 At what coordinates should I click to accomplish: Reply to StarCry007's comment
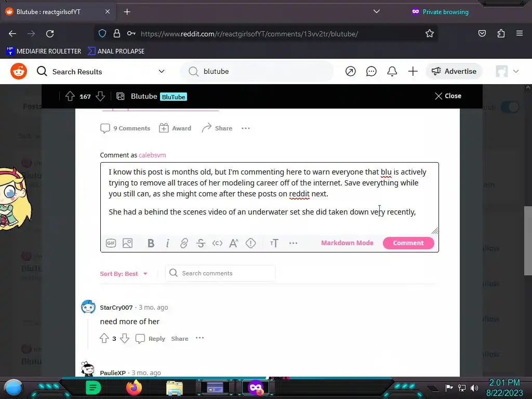point(150,339)
